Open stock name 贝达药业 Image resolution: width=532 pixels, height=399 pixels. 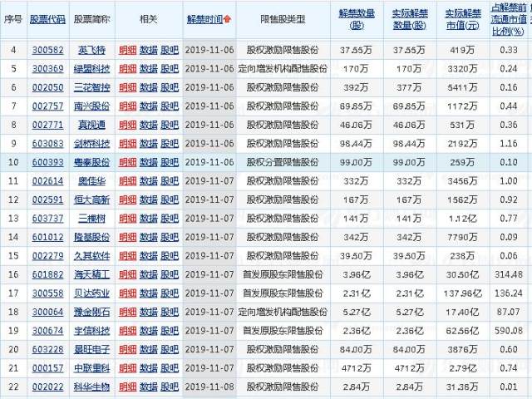[92, 293]
